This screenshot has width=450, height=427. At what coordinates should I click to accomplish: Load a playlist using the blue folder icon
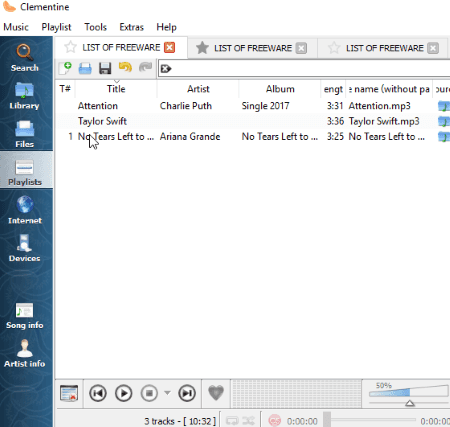coord(85,68)
